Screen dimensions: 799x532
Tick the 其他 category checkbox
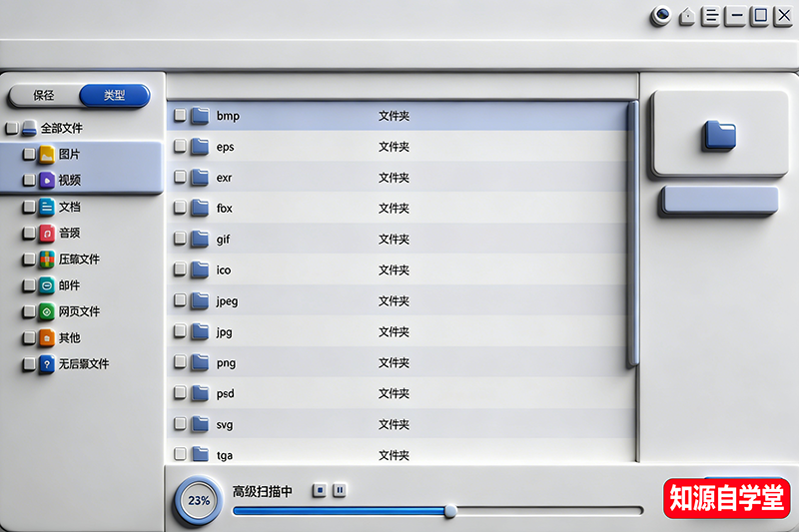(29, 337)
